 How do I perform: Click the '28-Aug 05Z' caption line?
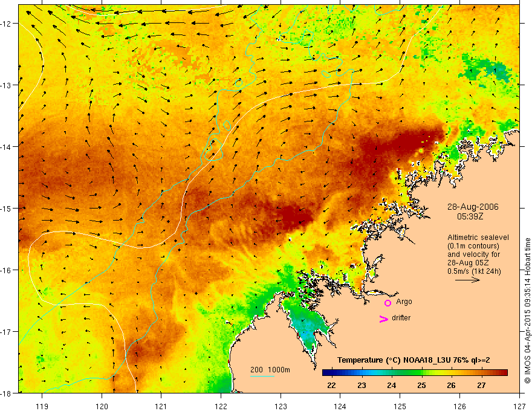(x=469, y=263)
